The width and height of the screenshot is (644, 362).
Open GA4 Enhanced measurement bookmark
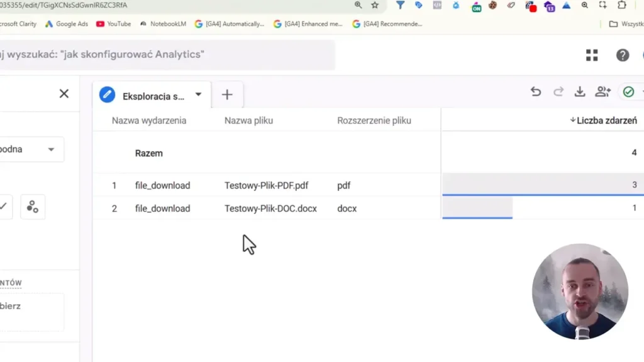[308, 24]
